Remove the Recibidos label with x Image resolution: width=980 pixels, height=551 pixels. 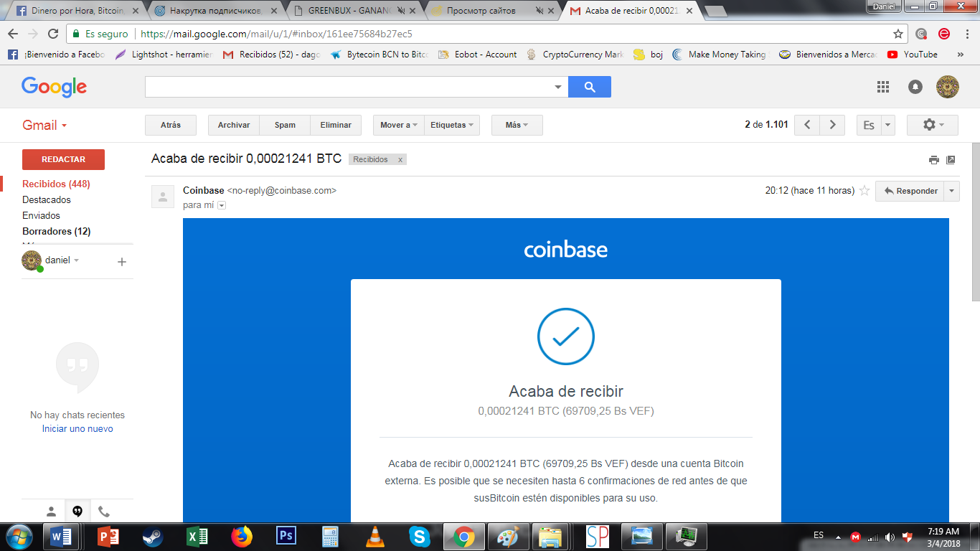pyautogui.click(x=400, y=160)
